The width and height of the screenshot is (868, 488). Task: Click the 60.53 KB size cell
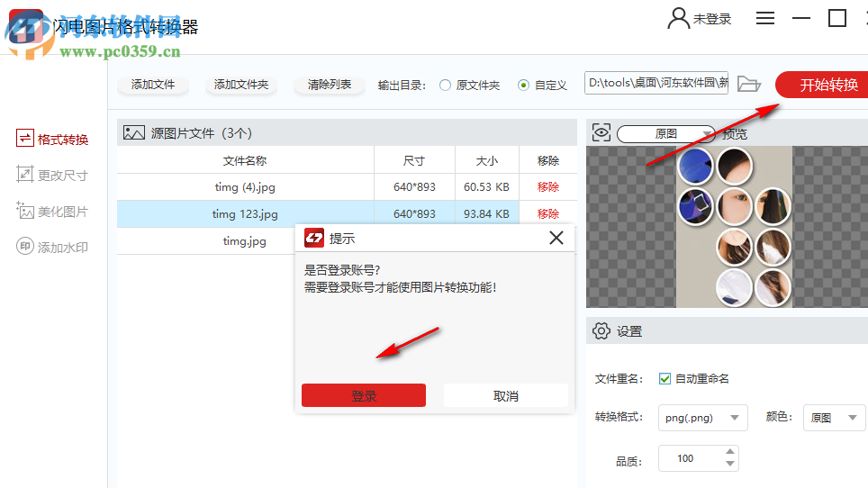[486, 187]
